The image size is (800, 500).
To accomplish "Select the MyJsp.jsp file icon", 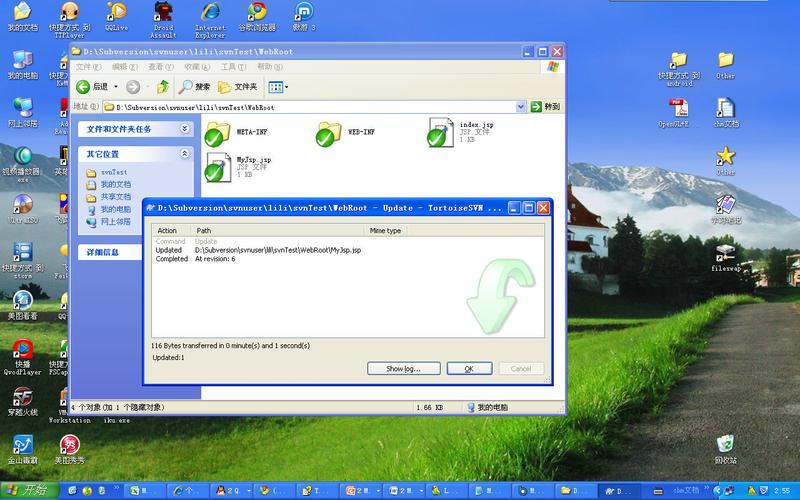I will tap(219, 167).
